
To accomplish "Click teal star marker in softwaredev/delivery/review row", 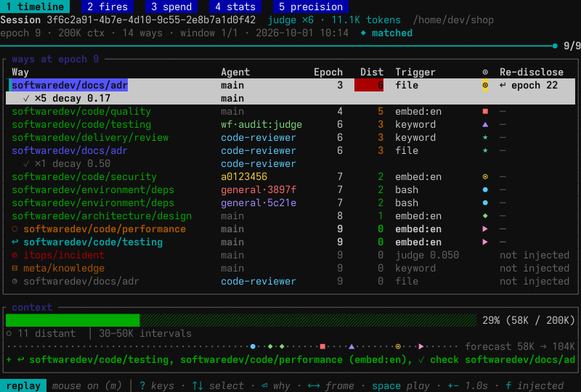I will click(485, 137).
